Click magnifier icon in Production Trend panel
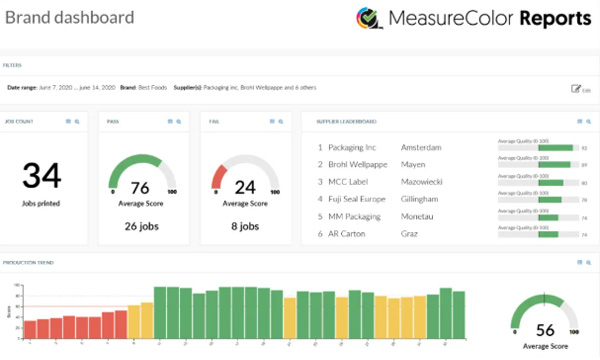 (x=589, y=262)
